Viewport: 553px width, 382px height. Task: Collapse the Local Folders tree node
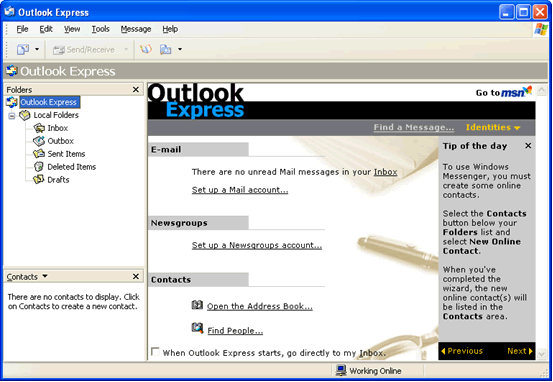[x=12, y=115]
